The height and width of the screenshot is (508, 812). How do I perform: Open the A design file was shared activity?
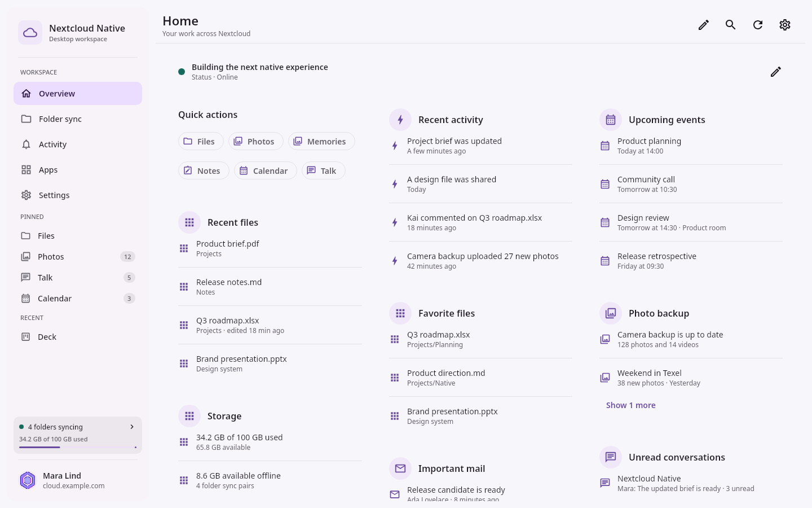[480, 184]
